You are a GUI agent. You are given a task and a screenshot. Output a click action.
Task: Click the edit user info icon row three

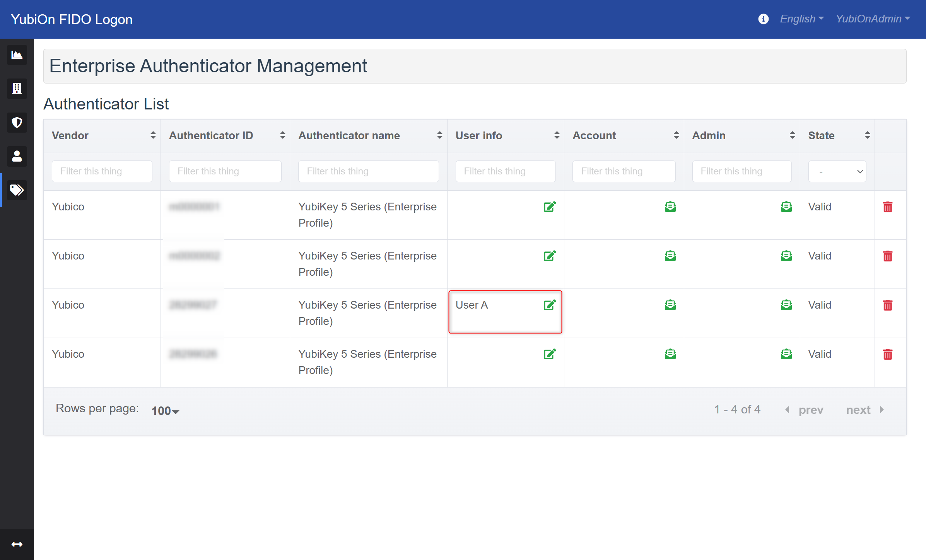(549, 305)
